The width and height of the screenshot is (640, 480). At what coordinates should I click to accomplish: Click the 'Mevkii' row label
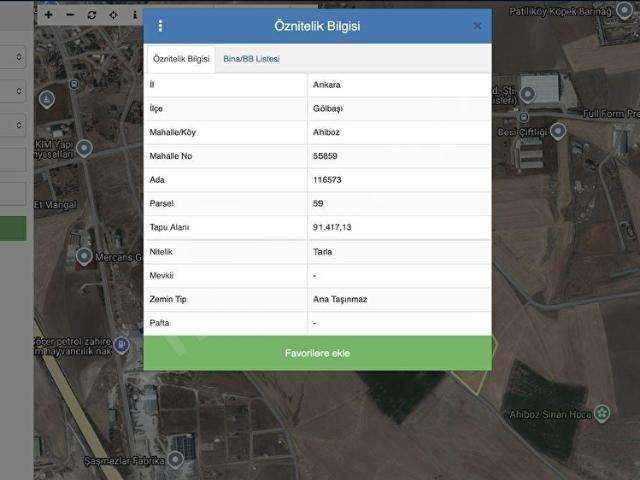(x=161, y=276)
